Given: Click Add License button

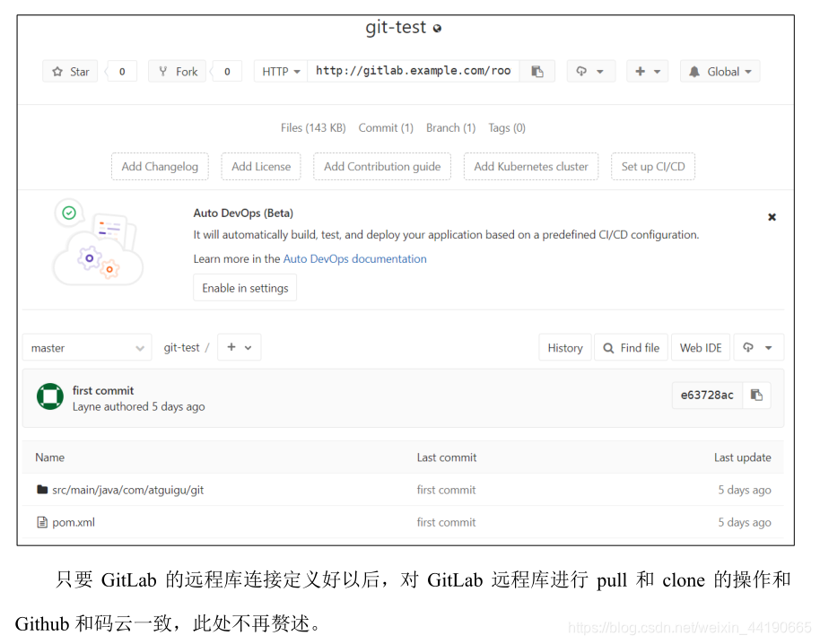Looking at the screenshot, I should 261,167.
